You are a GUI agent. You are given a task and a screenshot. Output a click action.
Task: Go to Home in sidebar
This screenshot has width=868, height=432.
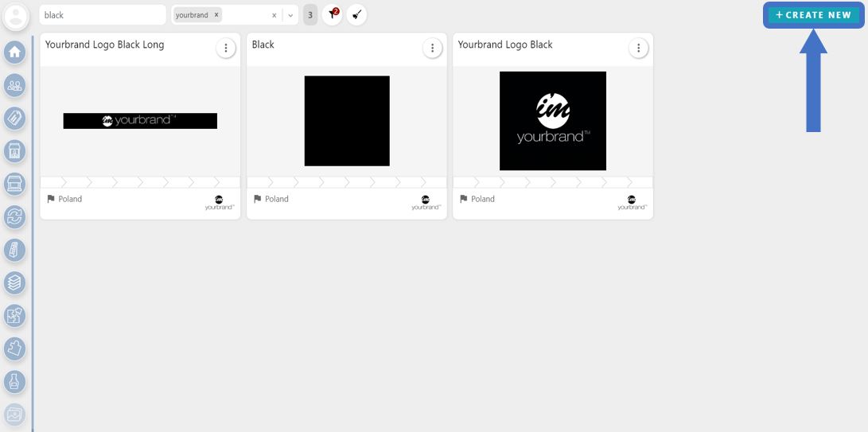[x=14, y=53]
